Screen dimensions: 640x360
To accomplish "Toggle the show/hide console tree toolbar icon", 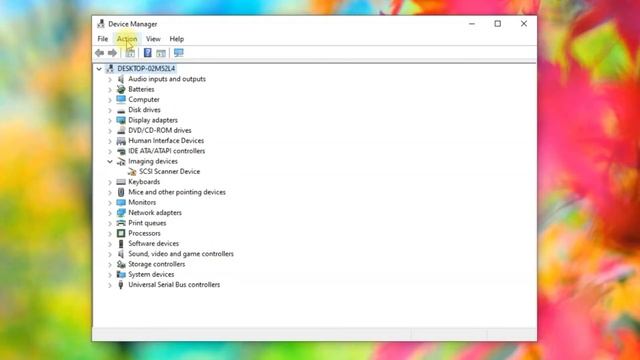I will (x=130, y=53).
